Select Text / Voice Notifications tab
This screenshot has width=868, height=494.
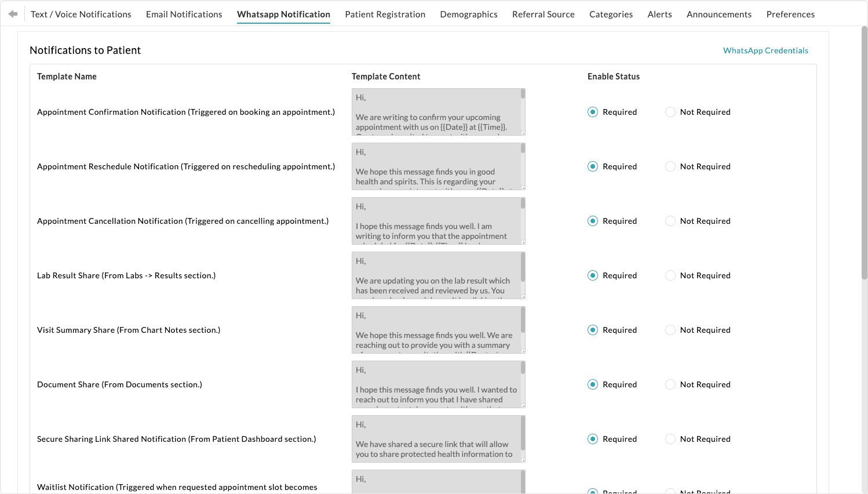(x=81, y=14)
